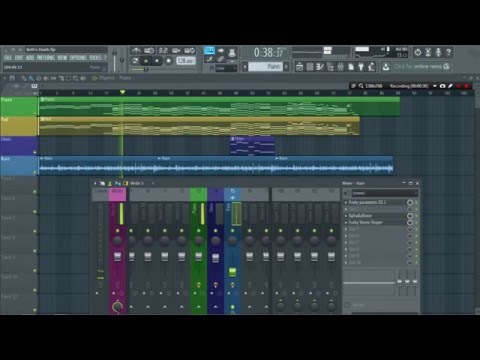Screen dimensions: 480x360
Task: Open the ADD menu
Action: tap(30, 58)
